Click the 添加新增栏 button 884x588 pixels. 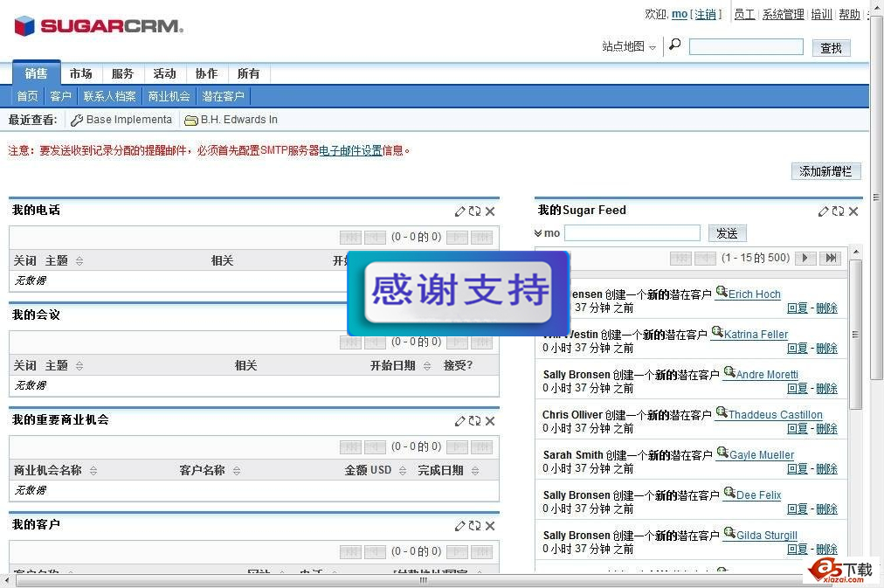[826, 171]
